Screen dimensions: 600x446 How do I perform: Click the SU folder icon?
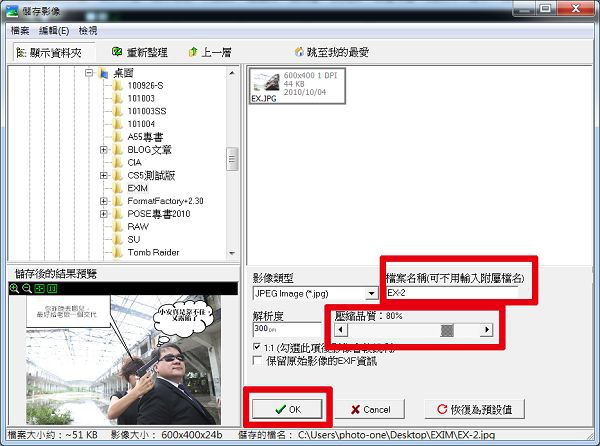(x=118, y=239)
